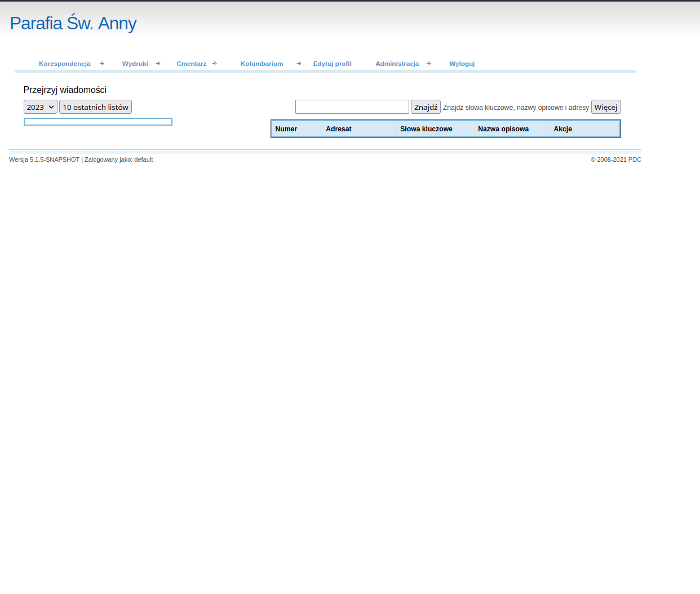700x594 pixels.
Task: Click the arrow next to Korespondencja
Action: click(101, 64)
